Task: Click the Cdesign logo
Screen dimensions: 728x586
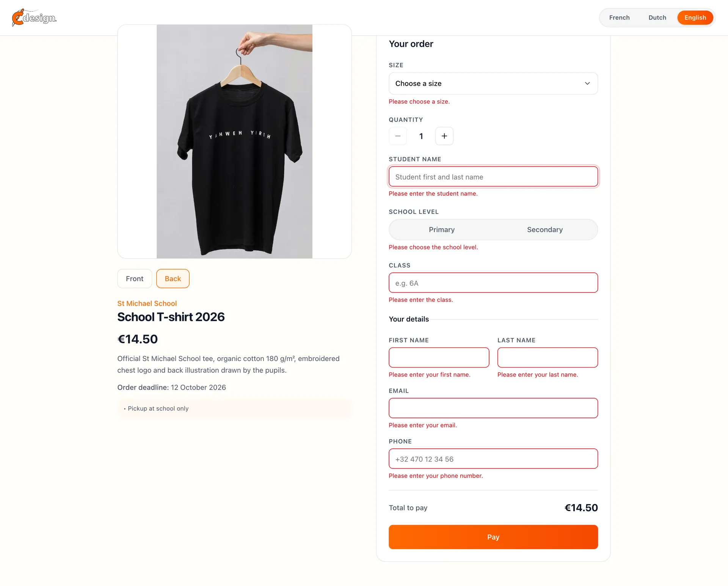Action: pos(34,17)
